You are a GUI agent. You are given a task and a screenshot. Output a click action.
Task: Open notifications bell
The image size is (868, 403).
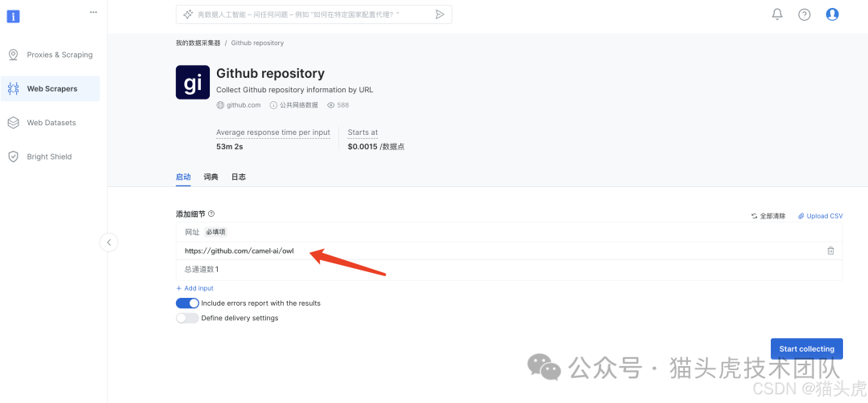click(777, 14)
